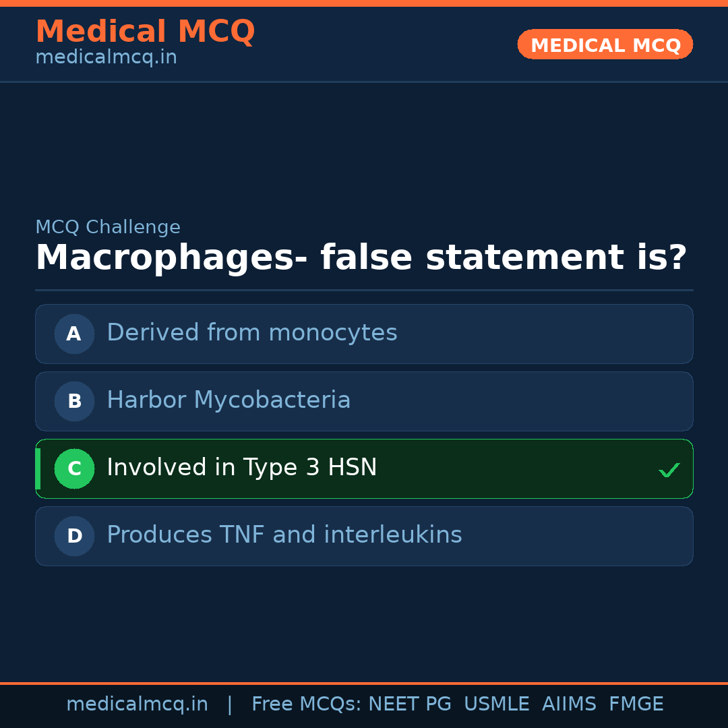Screen dimensions: 728x728
Task: Visit medicalmcq.in link under header title
Action: tap(106, 58)
